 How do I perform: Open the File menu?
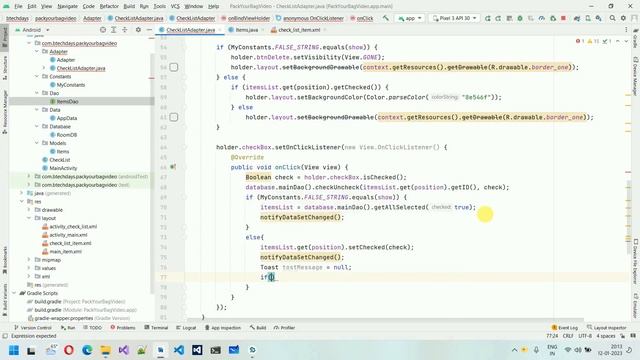coord(18,7)
